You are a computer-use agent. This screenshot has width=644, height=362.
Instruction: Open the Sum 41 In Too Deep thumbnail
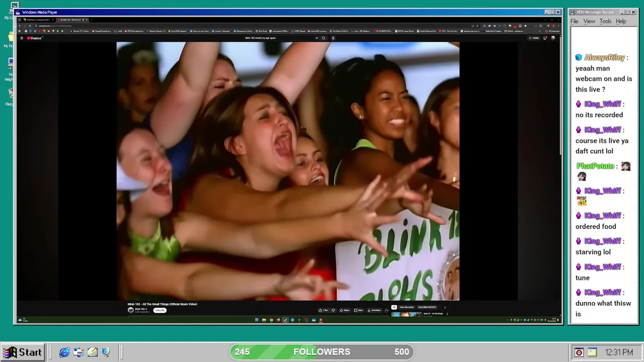click(406, 314)
